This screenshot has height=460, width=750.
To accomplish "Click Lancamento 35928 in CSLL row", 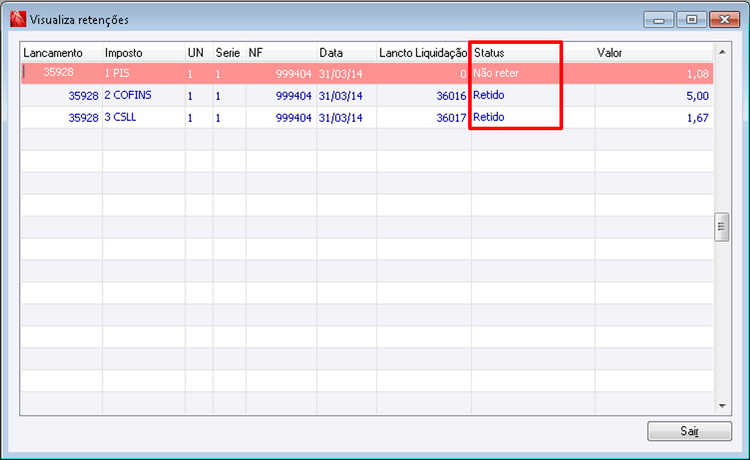I will (x=62, y=118).
